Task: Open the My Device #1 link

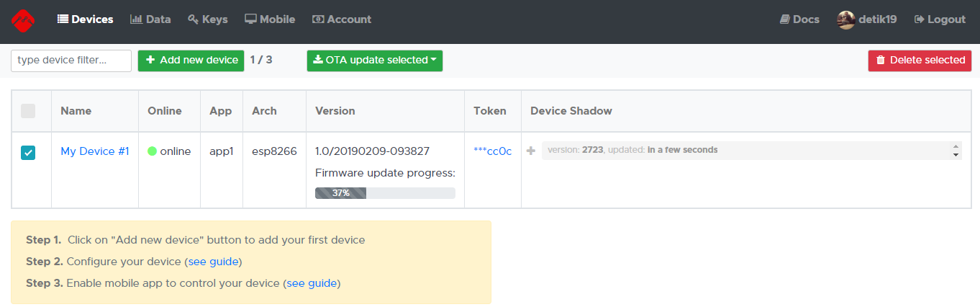Action: (x=95, y=151)
